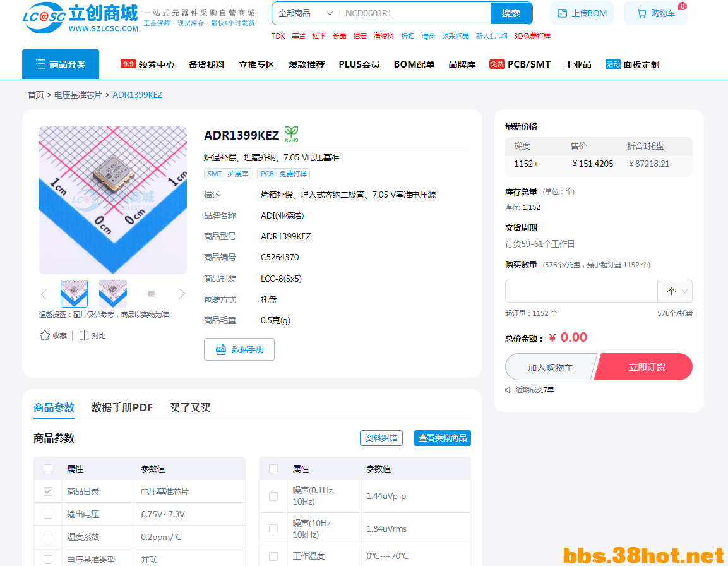Click the 收藏 star favorite icon
Screen dimensions: 728x566
click(x=45, y=335)
